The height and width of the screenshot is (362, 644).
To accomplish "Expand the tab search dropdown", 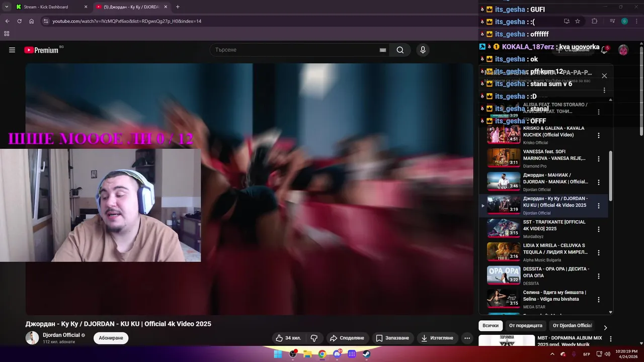I will pyautogui.click(x=7, y=7).
